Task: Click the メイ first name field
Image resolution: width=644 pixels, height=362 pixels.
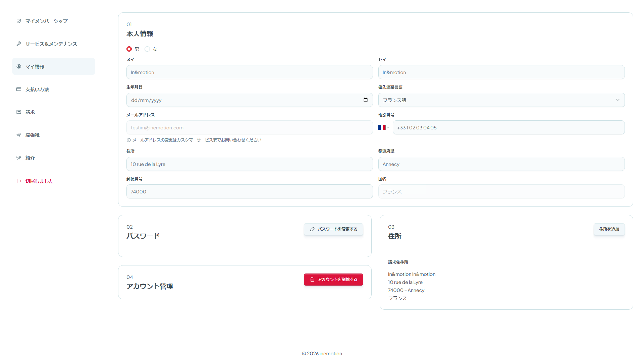Action: 250,72
